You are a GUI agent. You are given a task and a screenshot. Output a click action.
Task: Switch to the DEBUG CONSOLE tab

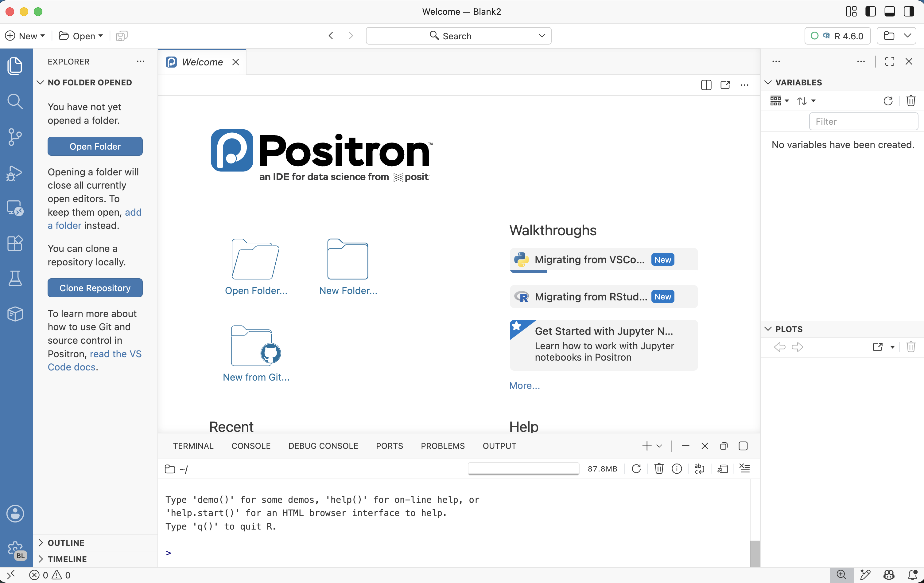323,445
